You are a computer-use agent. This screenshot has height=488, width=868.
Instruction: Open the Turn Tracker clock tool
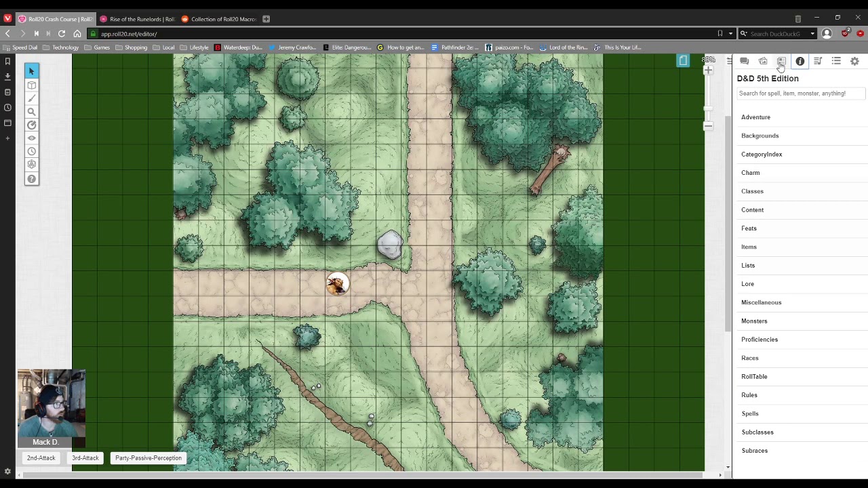(31, 151)
